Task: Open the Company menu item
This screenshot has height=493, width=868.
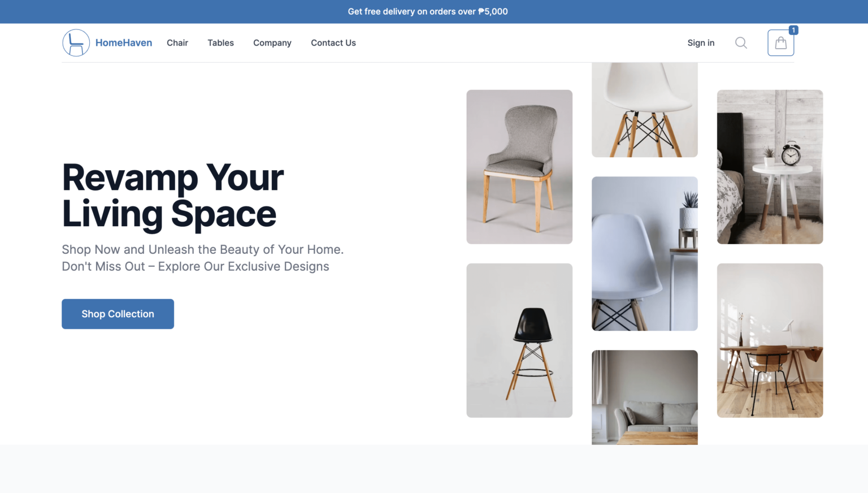Action: point(272,43)
